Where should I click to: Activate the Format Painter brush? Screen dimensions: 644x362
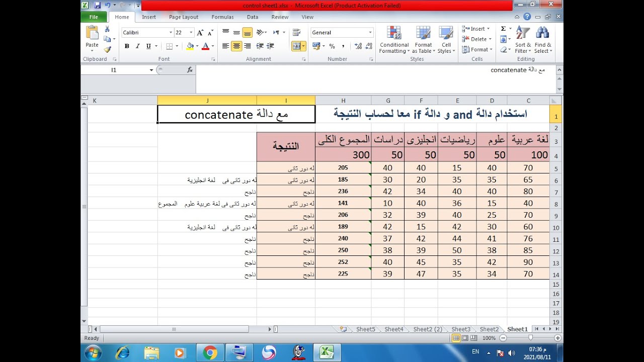[107, 49]
